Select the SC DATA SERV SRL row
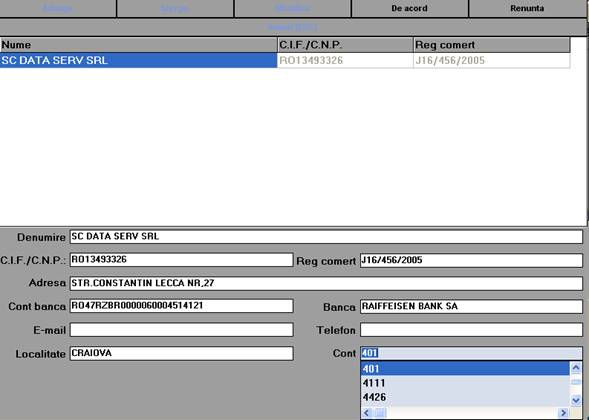589x420 pixels. (138, 60)
